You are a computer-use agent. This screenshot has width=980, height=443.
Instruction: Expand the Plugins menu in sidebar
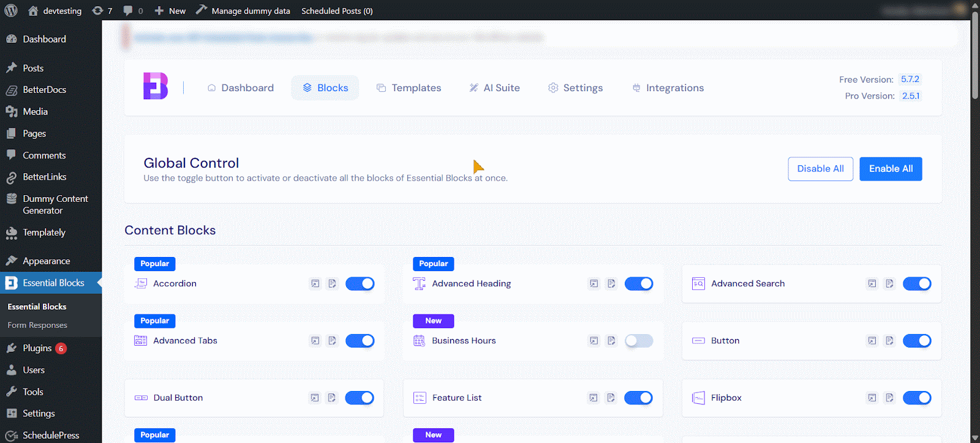click(37, 348)
